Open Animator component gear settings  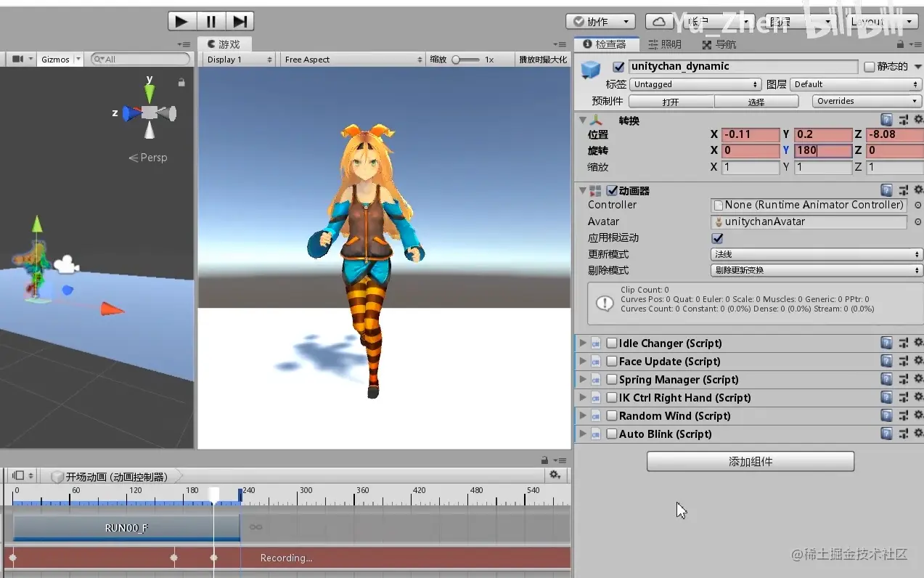pos(918,190)
